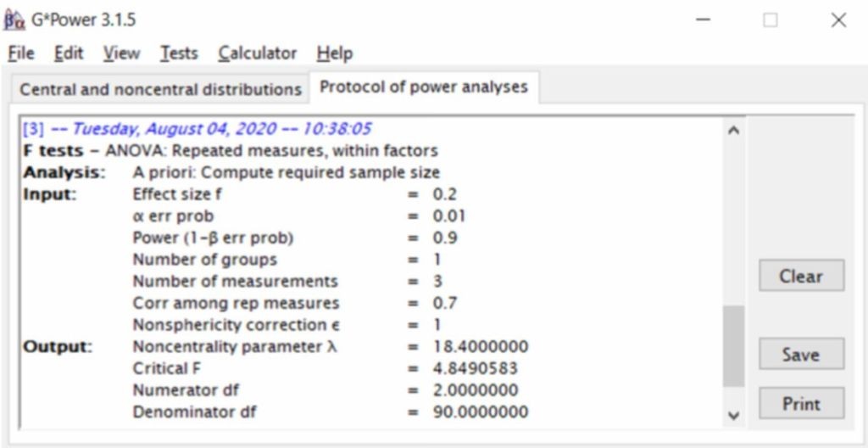Open the View menu
The width and height of the screenshot is (868, 448).
(x=121, y=53)
